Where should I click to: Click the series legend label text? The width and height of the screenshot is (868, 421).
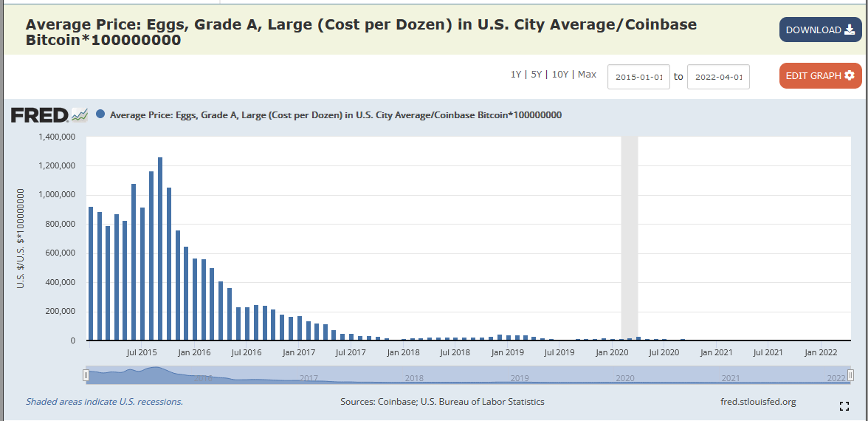coord(336,115)
